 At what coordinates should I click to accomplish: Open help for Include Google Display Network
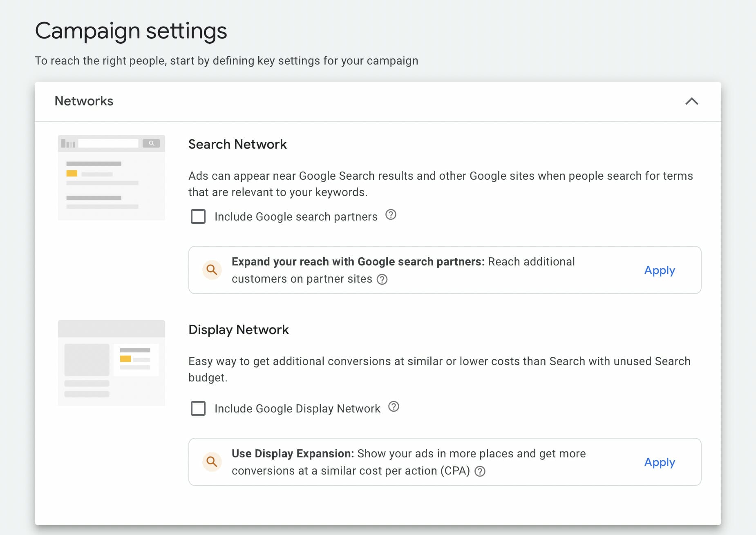pos(394,407)
